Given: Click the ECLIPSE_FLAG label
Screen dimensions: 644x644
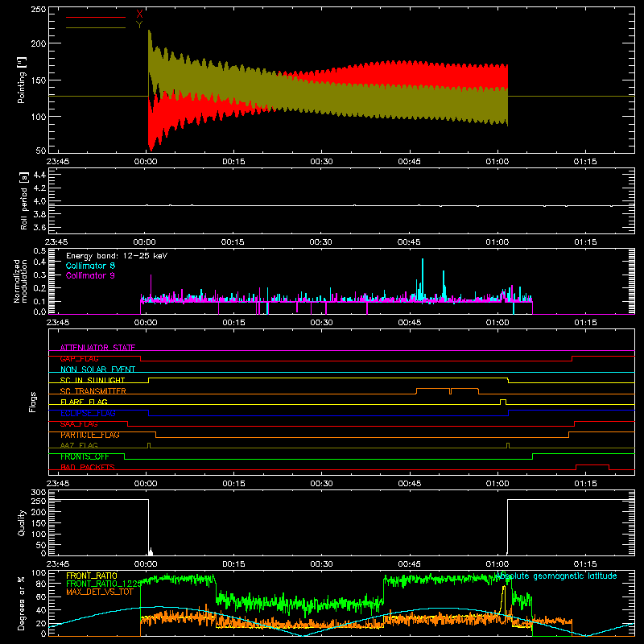Looking at the screenshot, I should coord(88,413).
